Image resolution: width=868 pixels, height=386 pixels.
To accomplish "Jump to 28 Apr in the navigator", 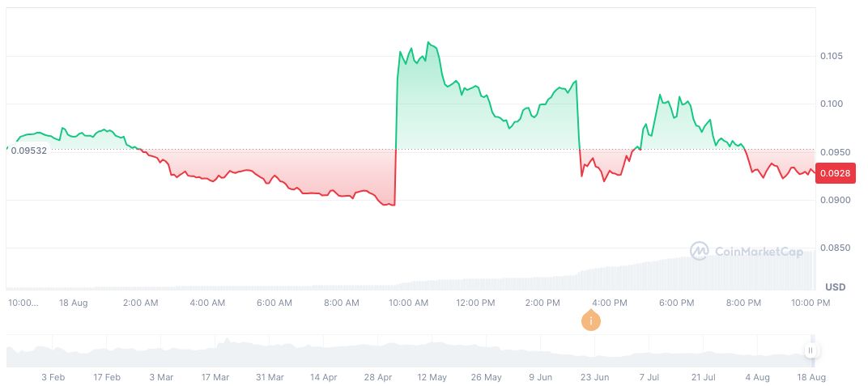I will (x=377, y=377).
